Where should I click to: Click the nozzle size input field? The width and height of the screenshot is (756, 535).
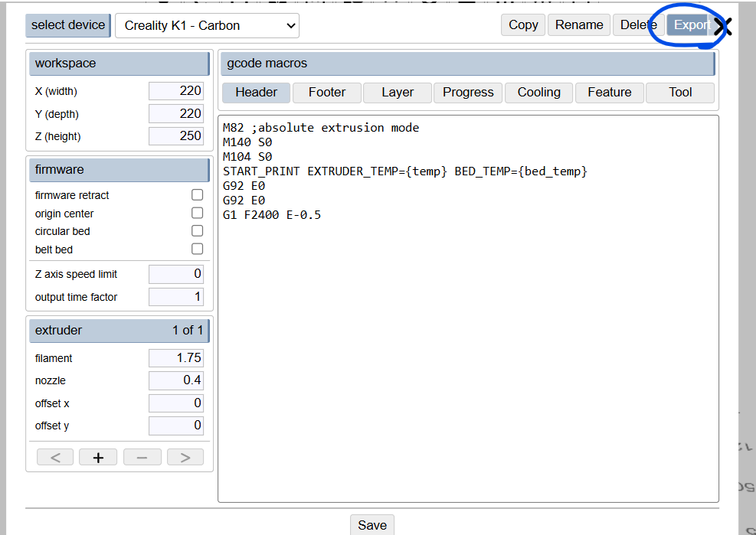point(175,380)
